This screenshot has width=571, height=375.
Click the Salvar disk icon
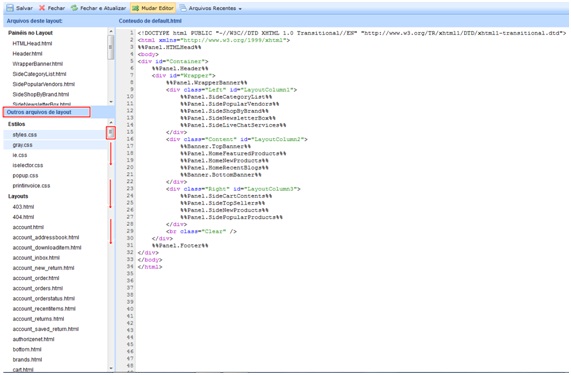10,8
